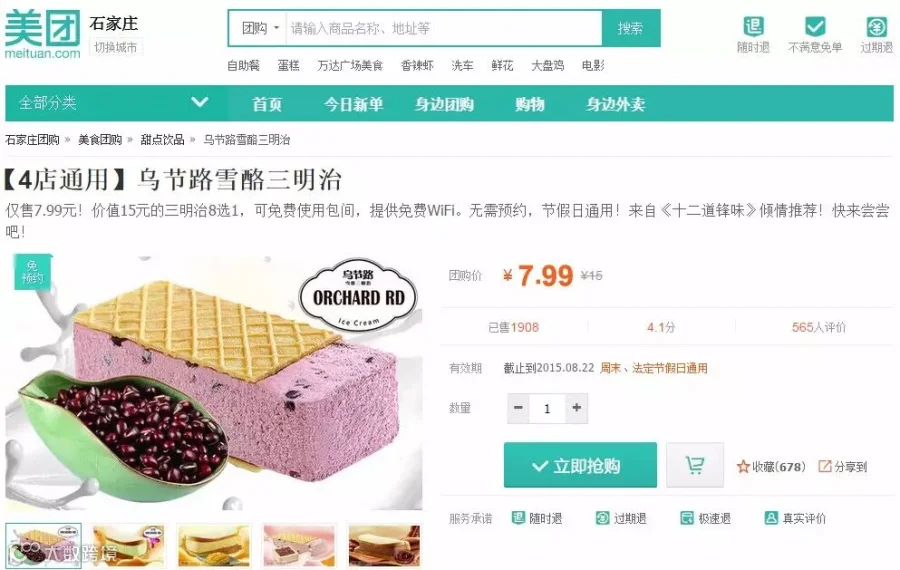Click the 搜索 search button
The height and width of the screenshot is (570, 900).
pos(631,28)
